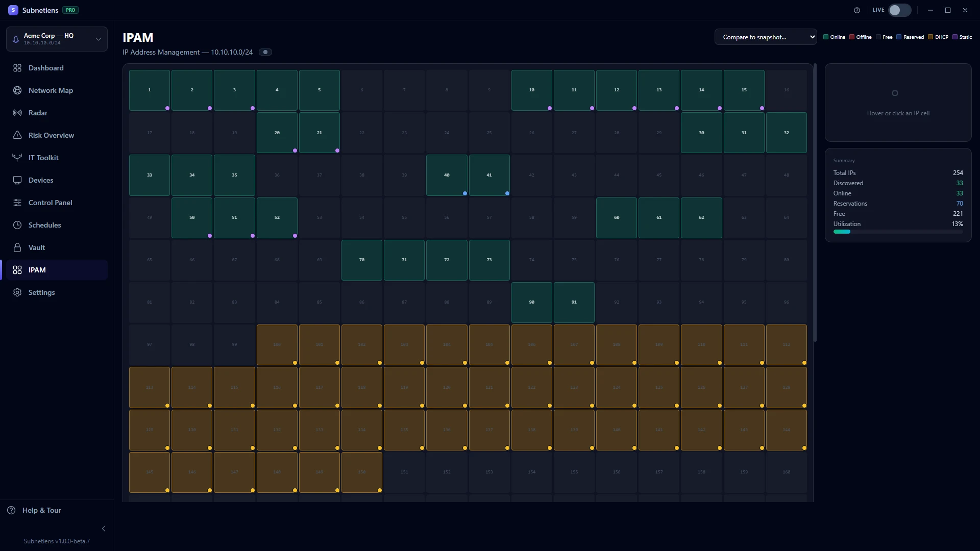This screenshot has height=551, width=980.
Task: Select free IP cell 16
Action: (x=787, y=90)
